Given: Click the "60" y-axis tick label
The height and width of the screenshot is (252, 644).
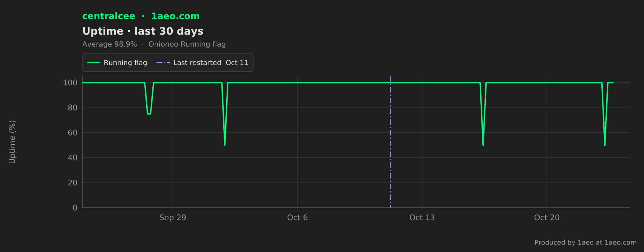Looking at the screenshot, I should 72,133.
